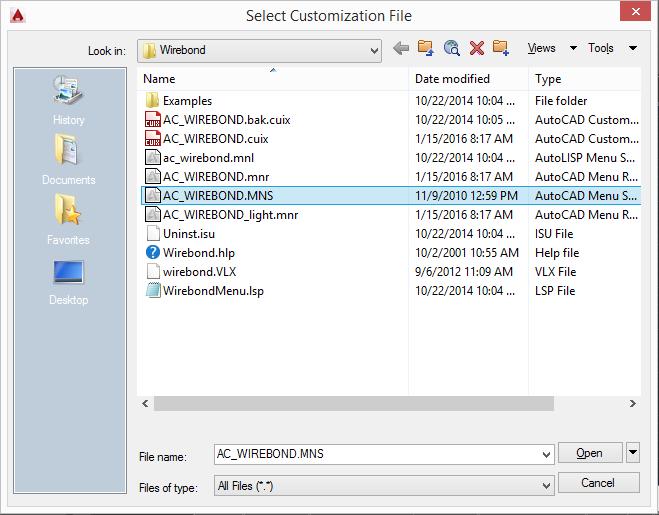Screen dimensions: 659x515
Task: Open the Files of type dropdown
Action: [x=546, y=486]
